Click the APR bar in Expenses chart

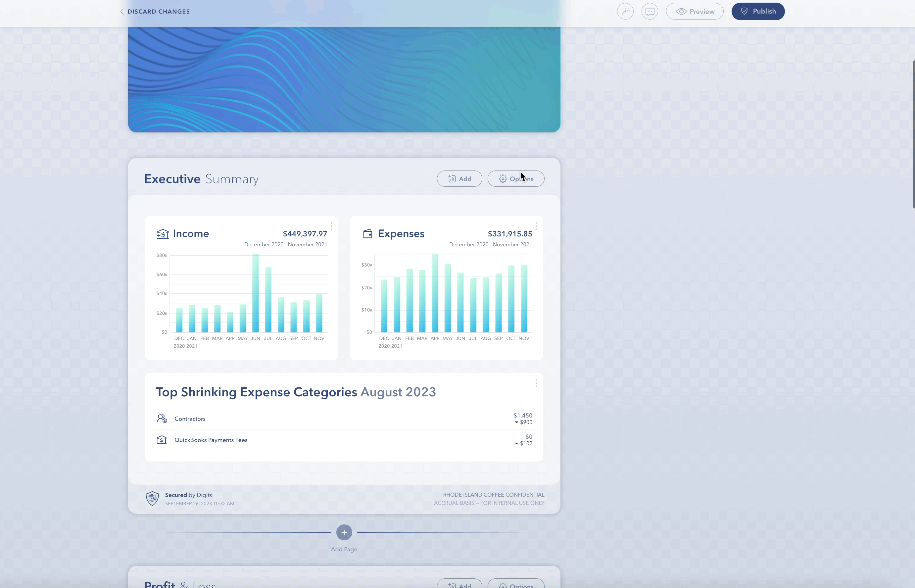pyautogui.click(x=435, y=293)
